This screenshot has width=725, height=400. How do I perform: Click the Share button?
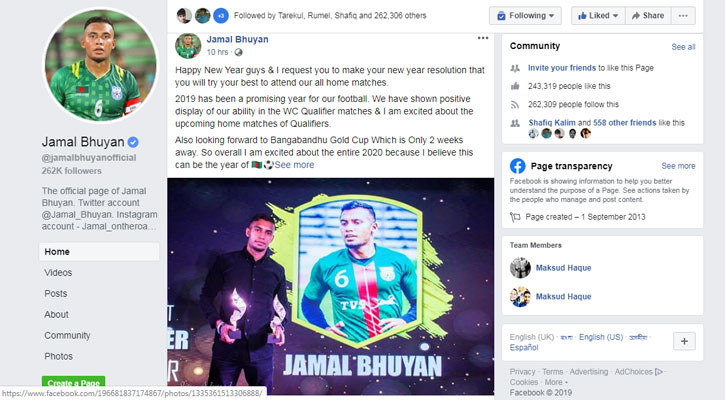[648, 16]
